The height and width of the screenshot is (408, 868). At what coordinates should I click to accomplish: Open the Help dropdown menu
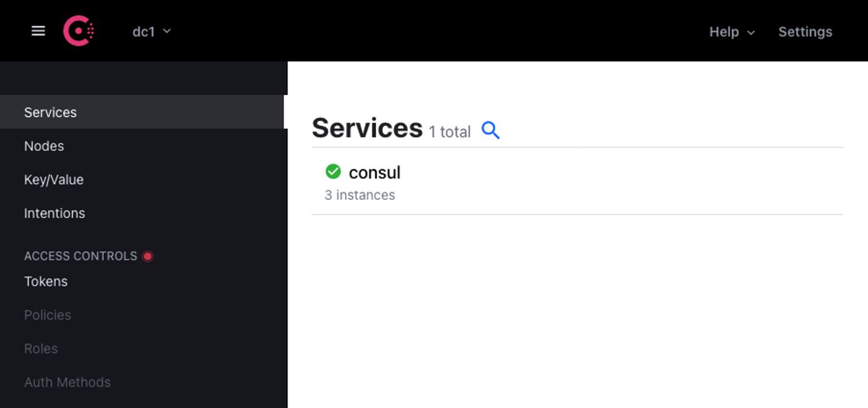coord(724,31)
